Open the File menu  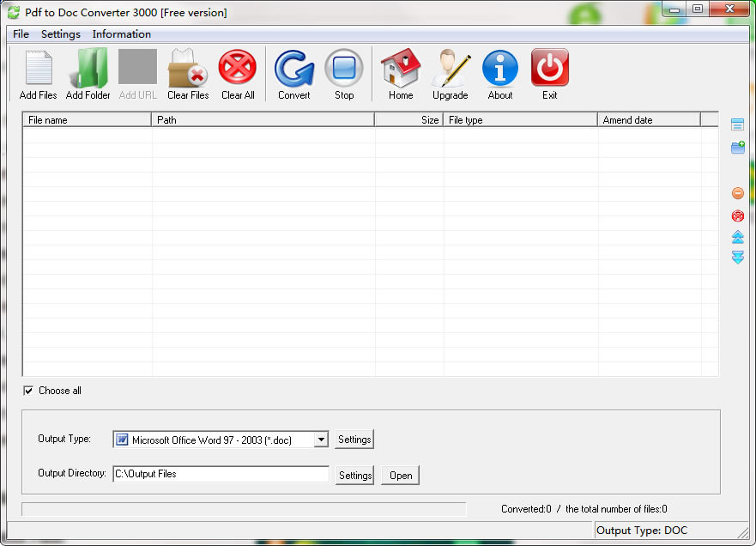20,34
